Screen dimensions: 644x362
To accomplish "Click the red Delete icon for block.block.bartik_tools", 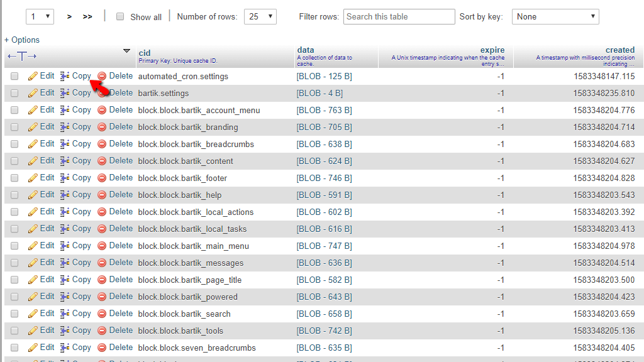I will pos(102,331).
